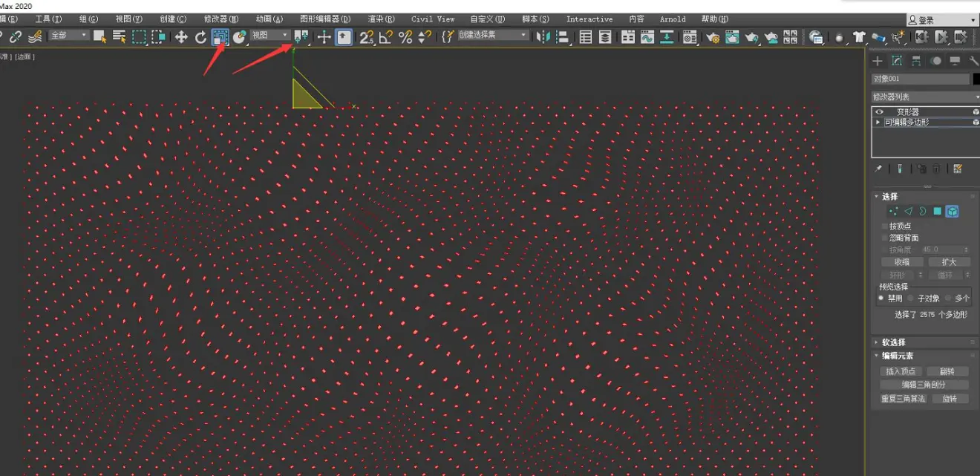
Task: Open the Arnold menu
Action: 673,19
